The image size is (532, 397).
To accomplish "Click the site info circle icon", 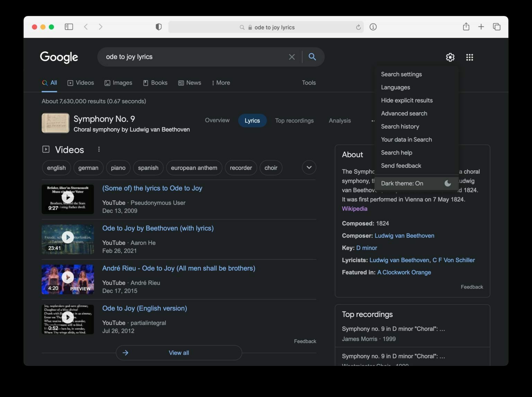I will pos(373,27).
